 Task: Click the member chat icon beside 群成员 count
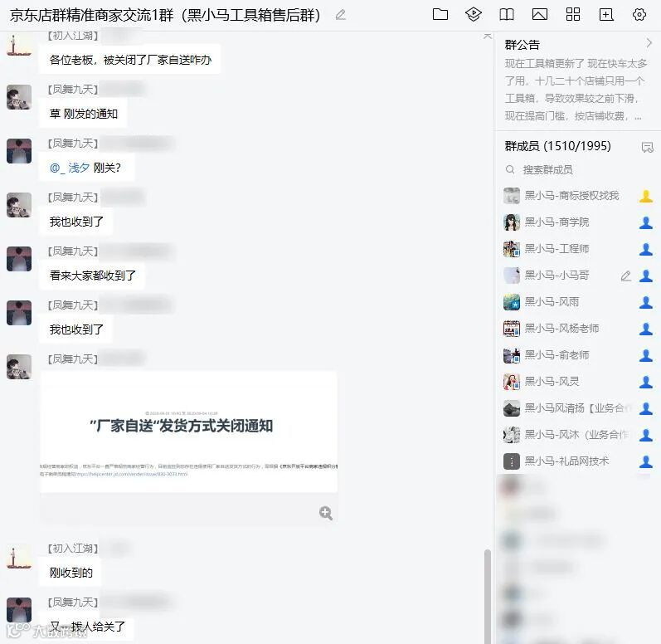[x=647, y=147]
